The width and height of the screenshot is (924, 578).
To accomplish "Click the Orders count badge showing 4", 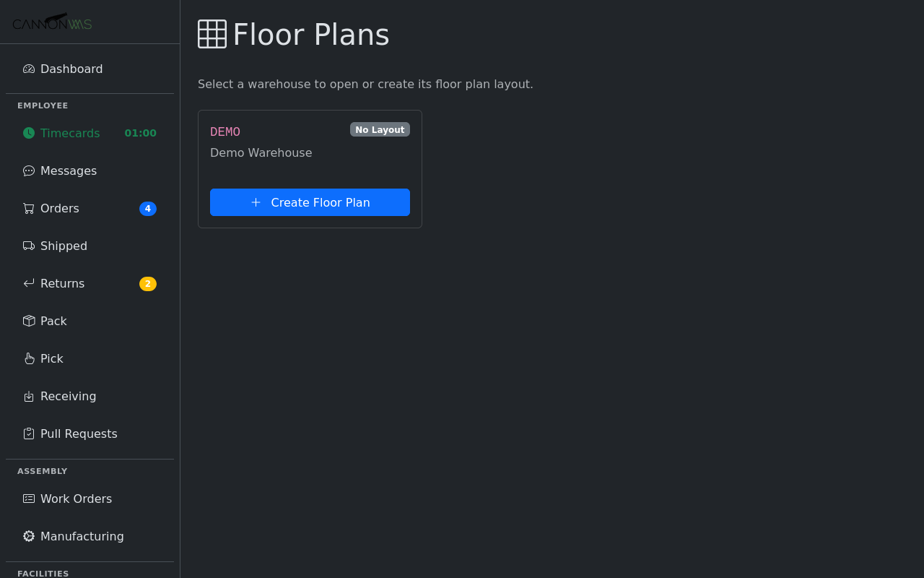I will [x=148, y=208].
